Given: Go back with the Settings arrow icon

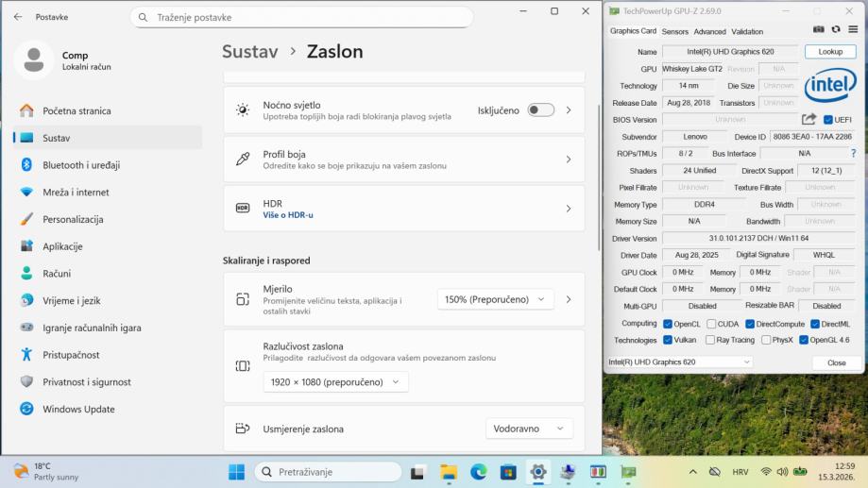Looking at the screenshot, I should (x=18, y=17).
